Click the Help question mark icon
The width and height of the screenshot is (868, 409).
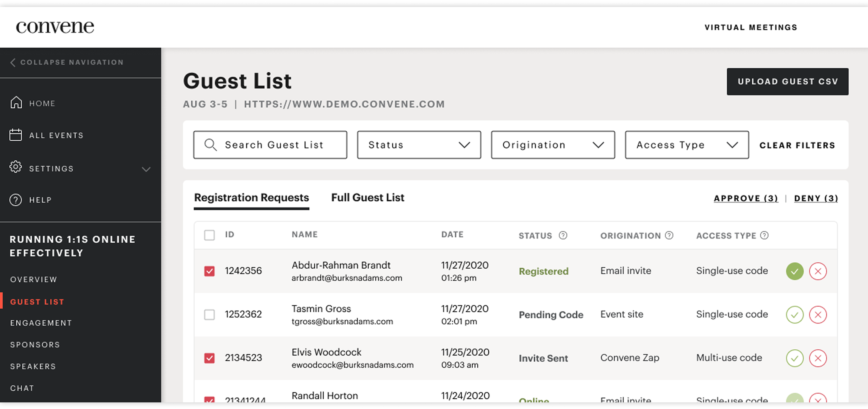(15, 200)
